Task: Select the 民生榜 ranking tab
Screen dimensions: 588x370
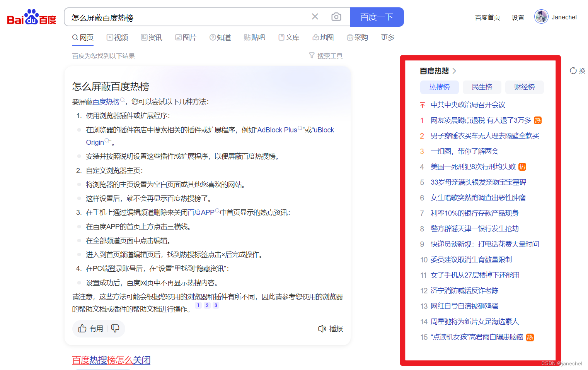Action: [x=482, y=87]
